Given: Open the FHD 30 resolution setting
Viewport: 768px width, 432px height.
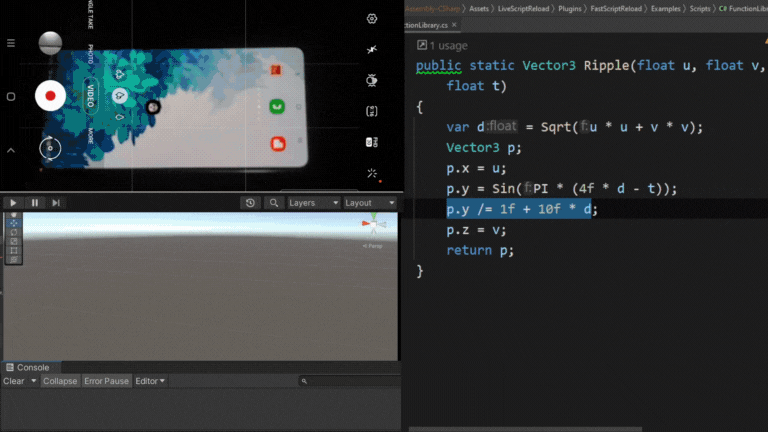Looking at the screenshot, I should tap(372, 142).
